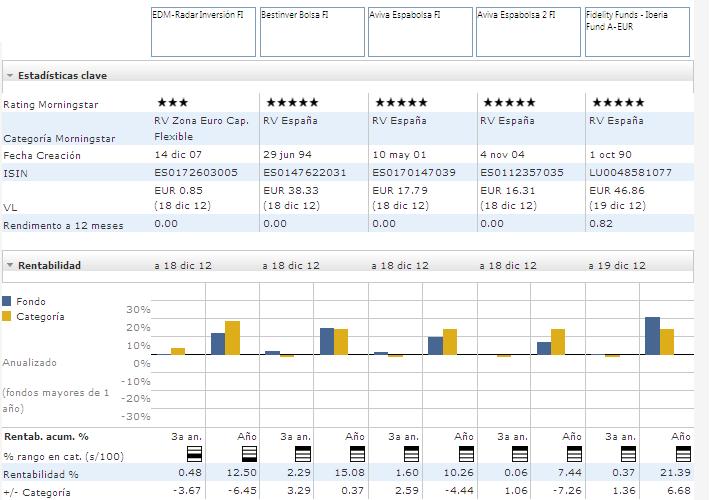Click Bestinver's blue Año fund bar
Image resolution: width=712 pixels, height=500 pixels.
click(x=327, y=342)
